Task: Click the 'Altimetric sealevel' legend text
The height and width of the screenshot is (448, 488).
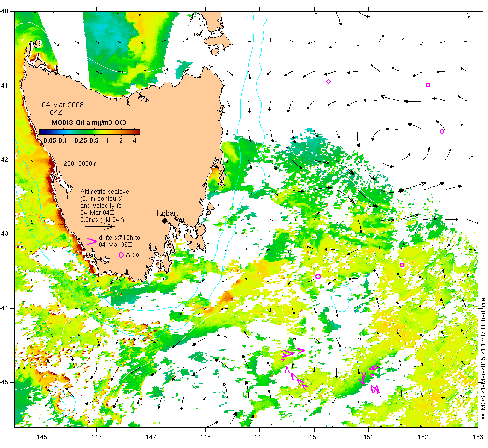Action: (106, 192)
